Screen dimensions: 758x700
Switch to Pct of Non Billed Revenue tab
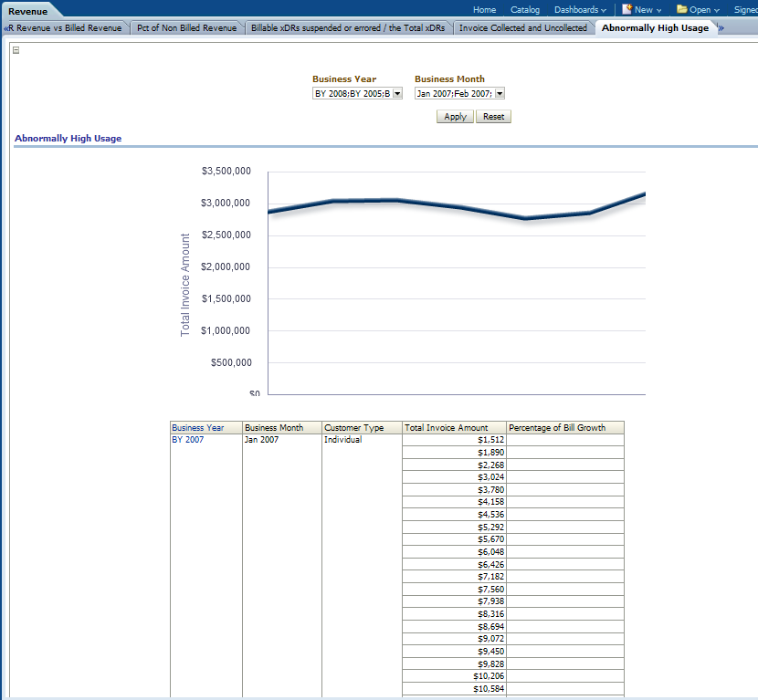point(186,28)
